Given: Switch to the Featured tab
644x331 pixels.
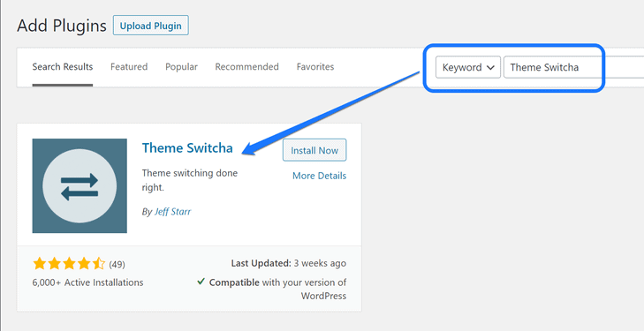Looking at the screenshot, I should (x=129, y=66).
